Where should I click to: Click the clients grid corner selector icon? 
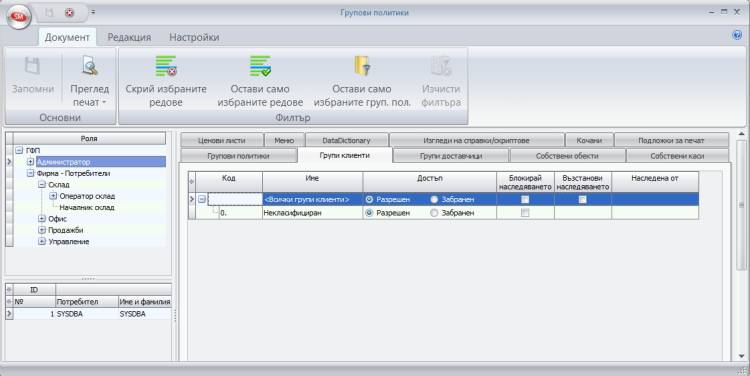(x=192, y=182)
